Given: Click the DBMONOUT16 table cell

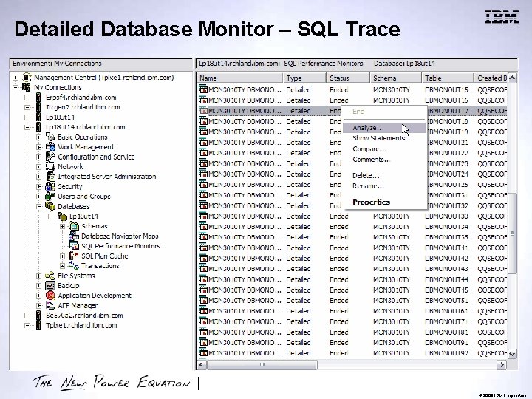Looking at the screenshot, I should [x=446, y=100].
